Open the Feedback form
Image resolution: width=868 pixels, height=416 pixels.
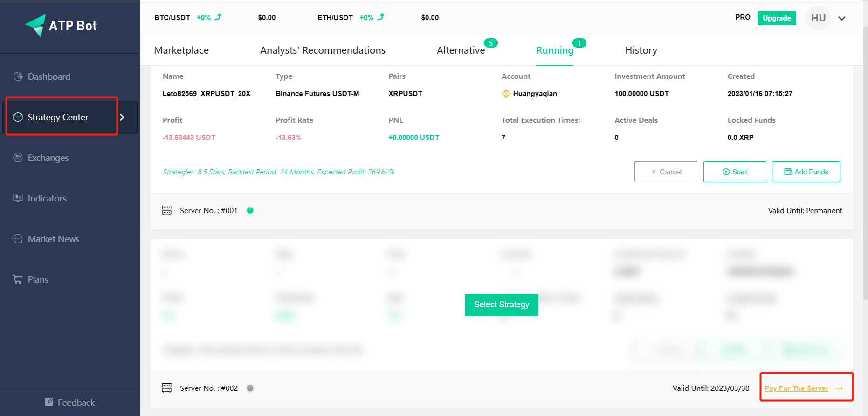pyautogui.click(x=76, y=402)
